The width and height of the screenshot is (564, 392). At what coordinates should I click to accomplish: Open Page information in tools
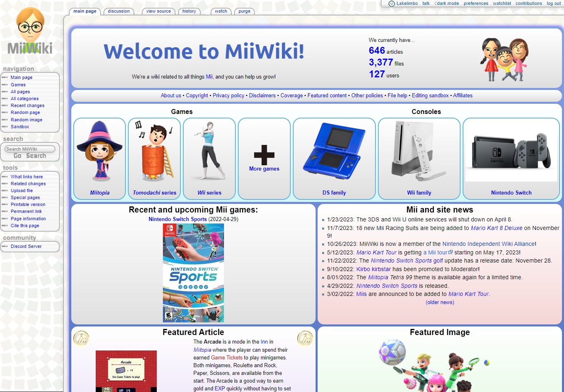point(29,219)
